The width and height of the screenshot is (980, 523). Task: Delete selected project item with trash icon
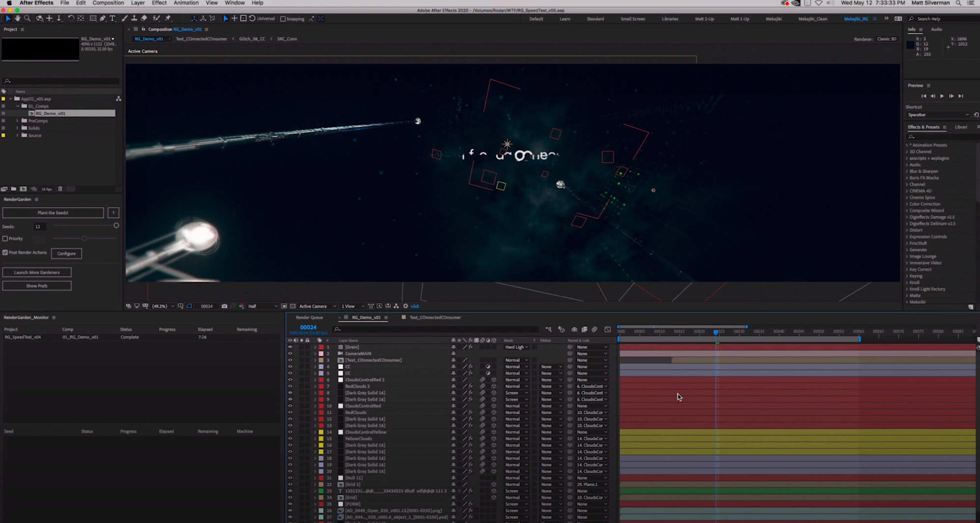tap(60, 189)
